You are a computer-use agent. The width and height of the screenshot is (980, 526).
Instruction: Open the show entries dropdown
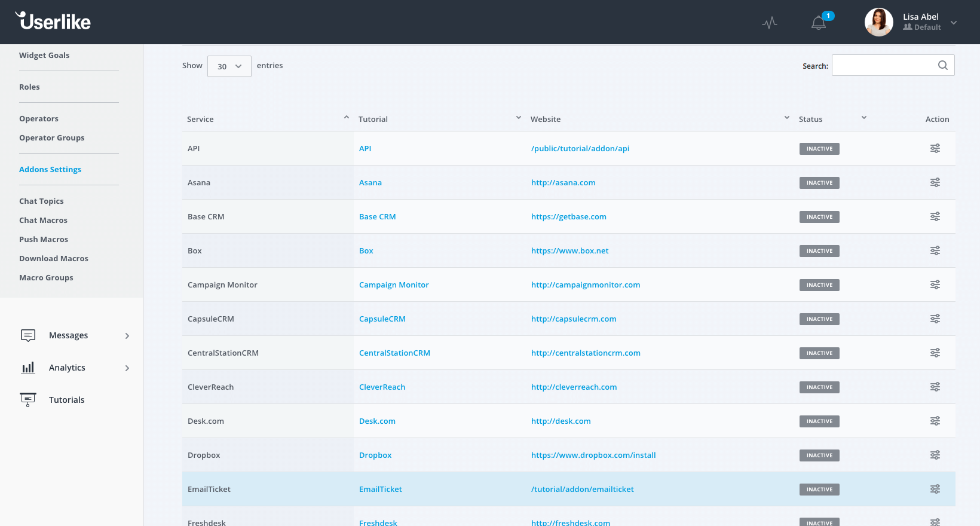(x=229, y=66)
